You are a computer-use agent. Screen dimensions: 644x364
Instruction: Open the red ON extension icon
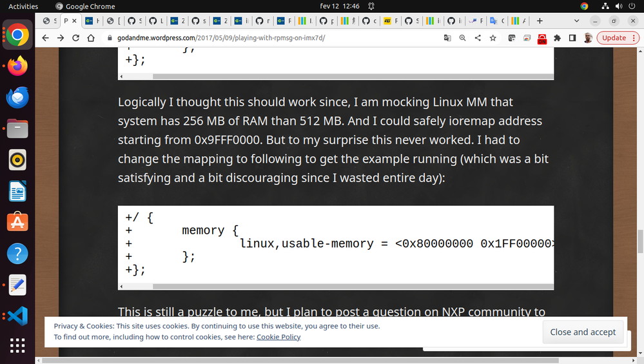point(542,39)
